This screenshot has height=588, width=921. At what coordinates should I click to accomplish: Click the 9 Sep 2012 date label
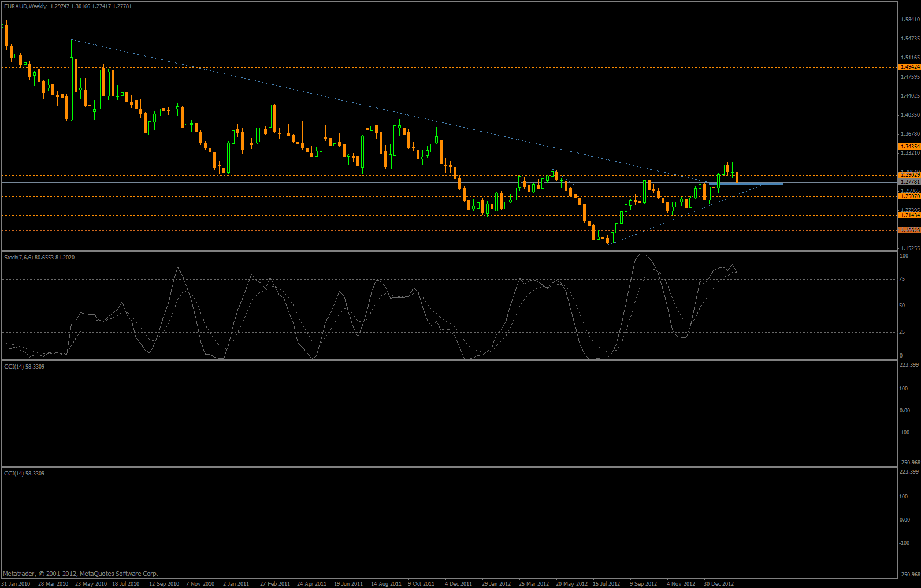[644, 584]
